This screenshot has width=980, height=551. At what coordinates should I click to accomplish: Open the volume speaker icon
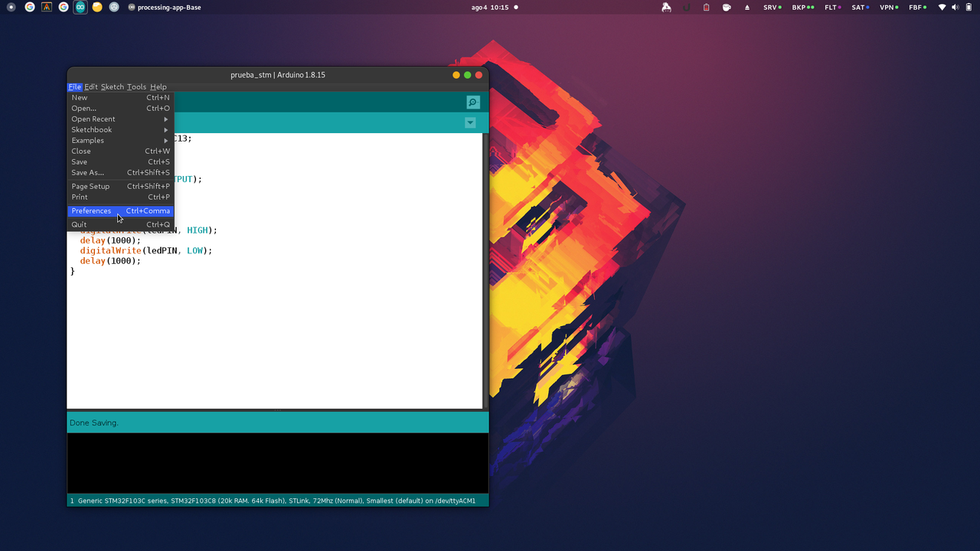click(955, 7)
